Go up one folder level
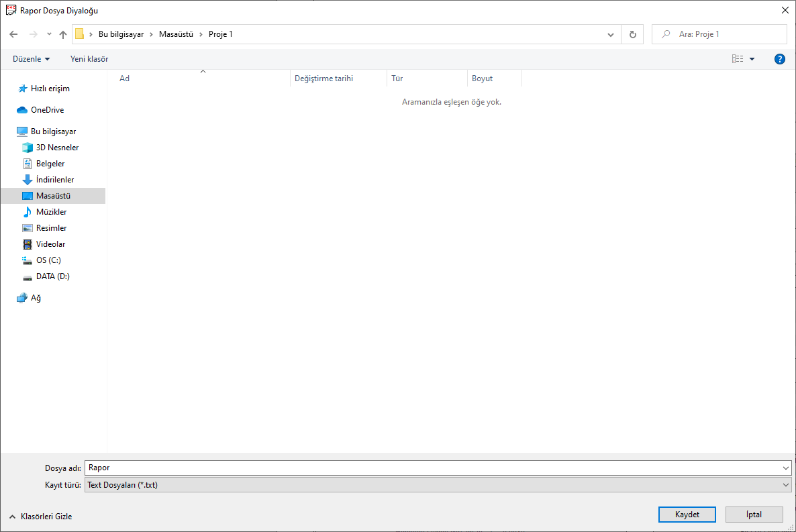This screenshot has height=532, width=796. [x=63, y=34]
